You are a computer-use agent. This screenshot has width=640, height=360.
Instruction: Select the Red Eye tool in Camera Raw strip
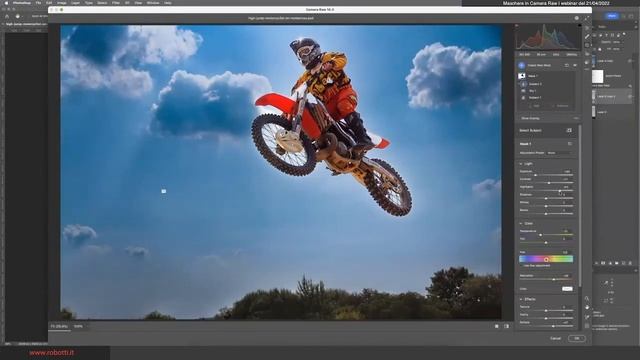pos(587,54)
